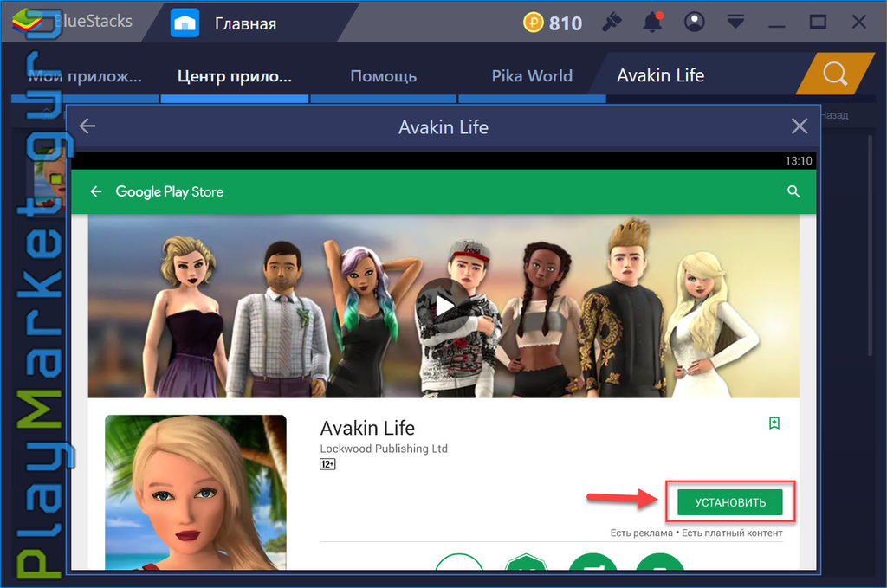Click the Установить install button

click(x=729, y=502)
